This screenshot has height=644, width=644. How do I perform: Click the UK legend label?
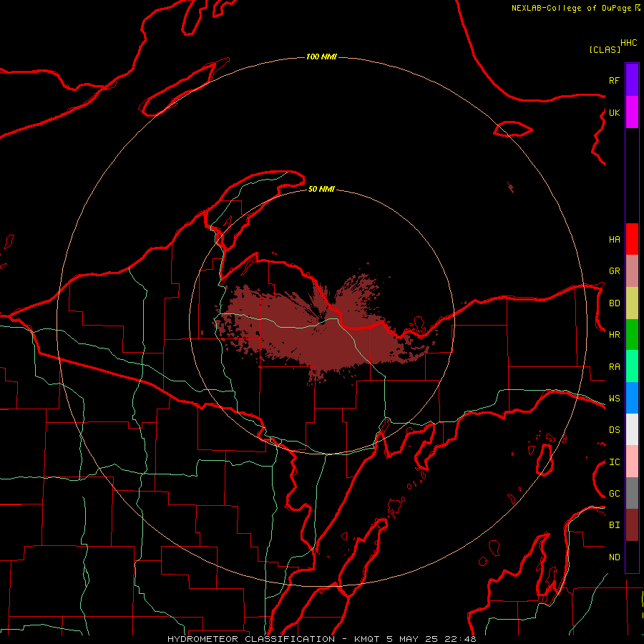tap(614, 112)
